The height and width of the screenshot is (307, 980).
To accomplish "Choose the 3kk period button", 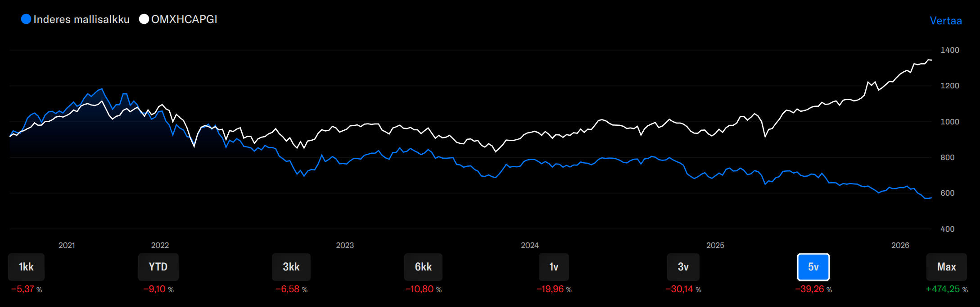I will point(291,267).
